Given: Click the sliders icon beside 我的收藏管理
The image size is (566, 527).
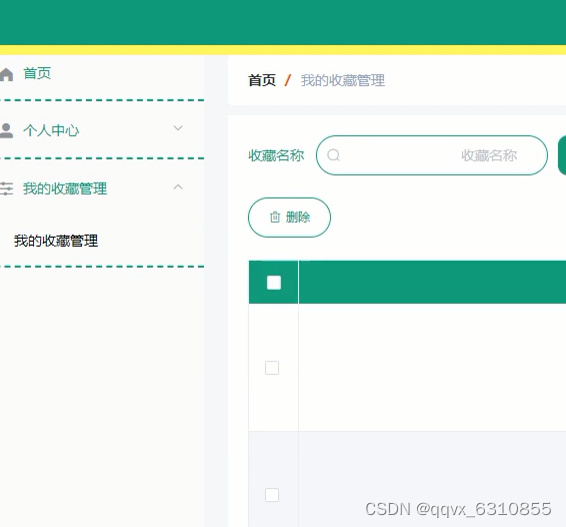Looking at the screenshot, I should tap(6, 188).
